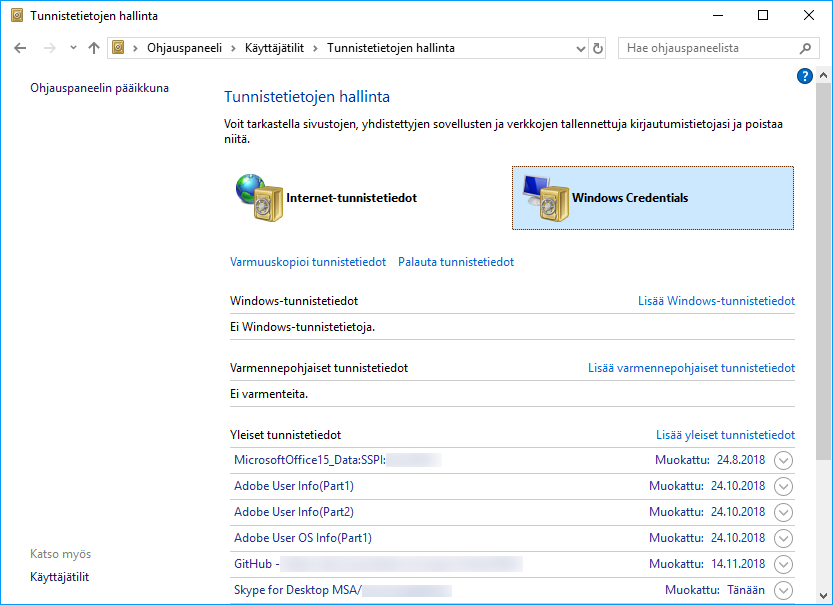Viewport: 833px width, 605px height.
Task: Click the refresh button in address bar
Action: pyautogui.click(x=598, y=48)
